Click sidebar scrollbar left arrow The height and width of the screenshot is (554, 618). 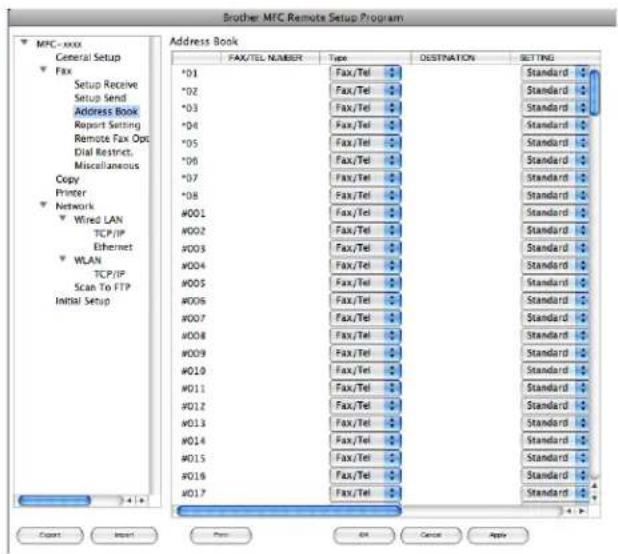(128, 500)
